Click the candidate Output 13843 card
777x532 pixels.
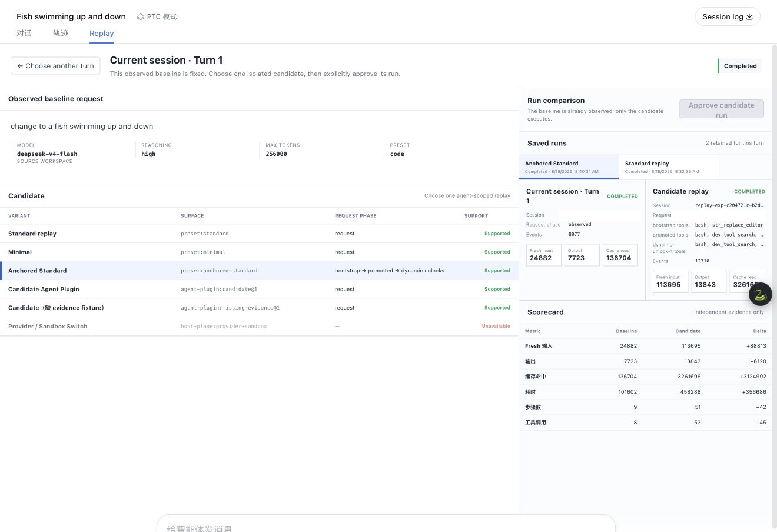708,282
